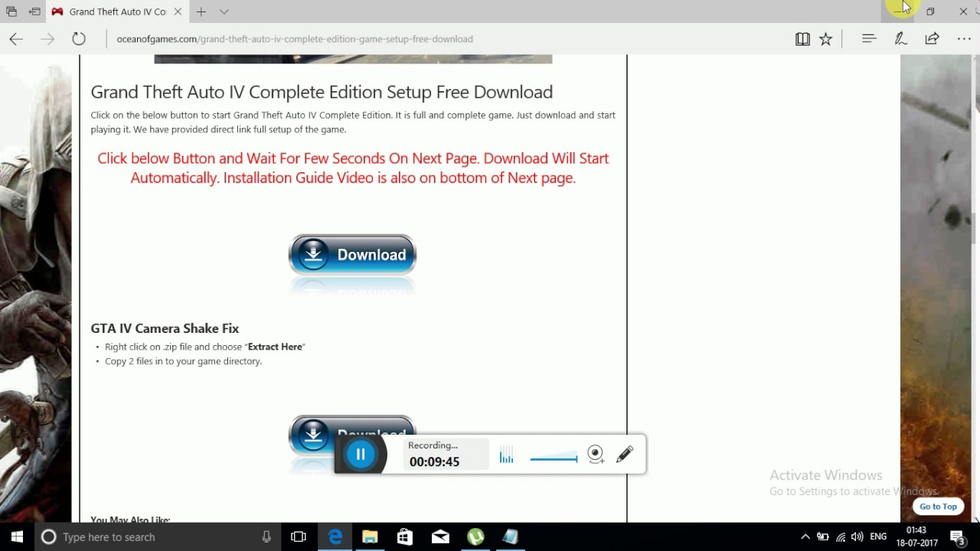Screen dimensions: 980x551
Task: Open the Windows Start menu
Action: tap(17, 537)
